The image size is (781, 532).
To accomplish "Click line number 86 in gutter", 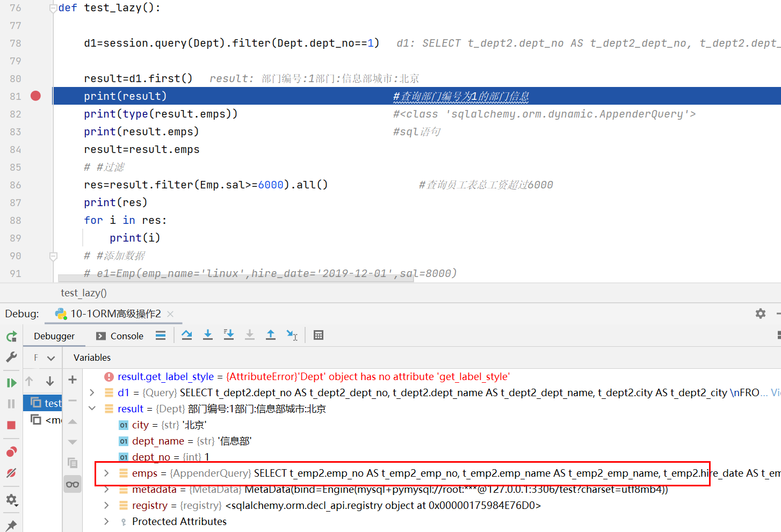I will (x=16, y=185).
